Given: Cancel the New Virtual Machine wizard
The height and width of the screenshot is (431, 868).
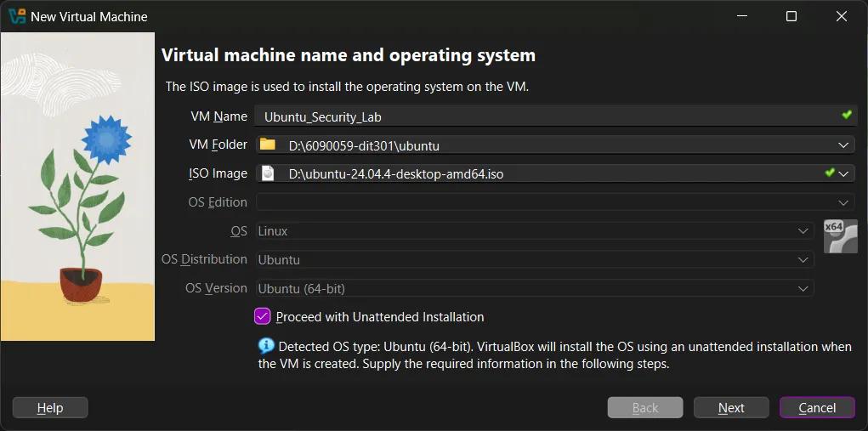Looking at the screenshot, I should (817, 408).
